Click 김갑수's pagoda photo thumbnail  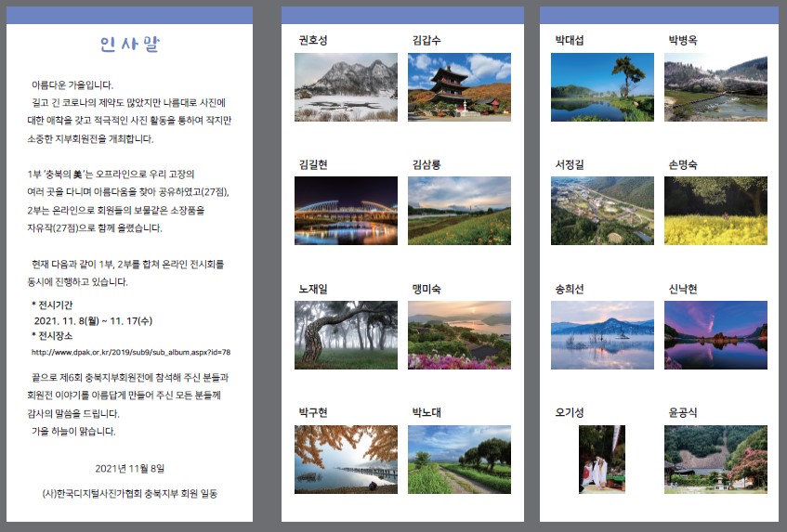click(459, 87)
